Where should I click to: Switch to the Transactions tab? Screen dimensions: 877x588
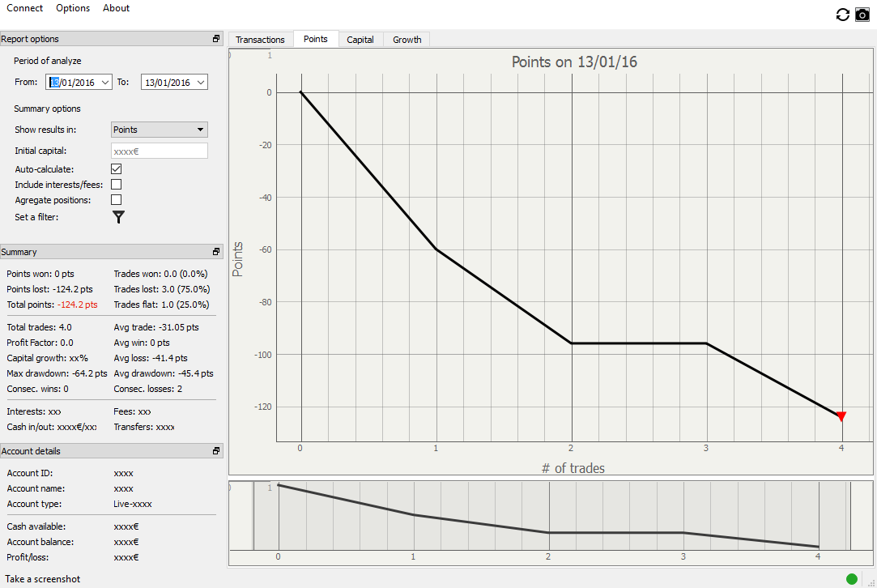pos(260,40)
